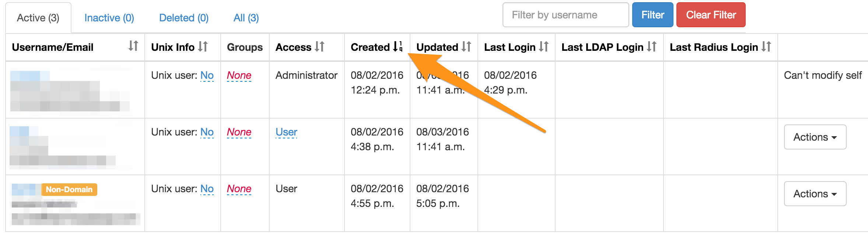The image size is (868, 243).
Task: Sort by Last Login arrows
Action: [x=544, y=46]
